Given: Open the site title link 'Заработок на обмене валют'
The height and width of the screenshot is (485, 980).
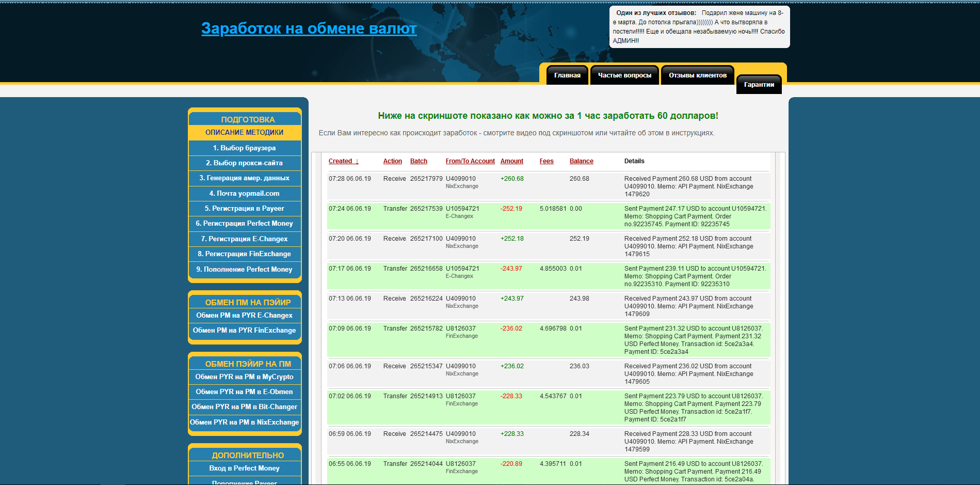Looking at the screenshot, I should pyautogui.click(x=309, y=28).
